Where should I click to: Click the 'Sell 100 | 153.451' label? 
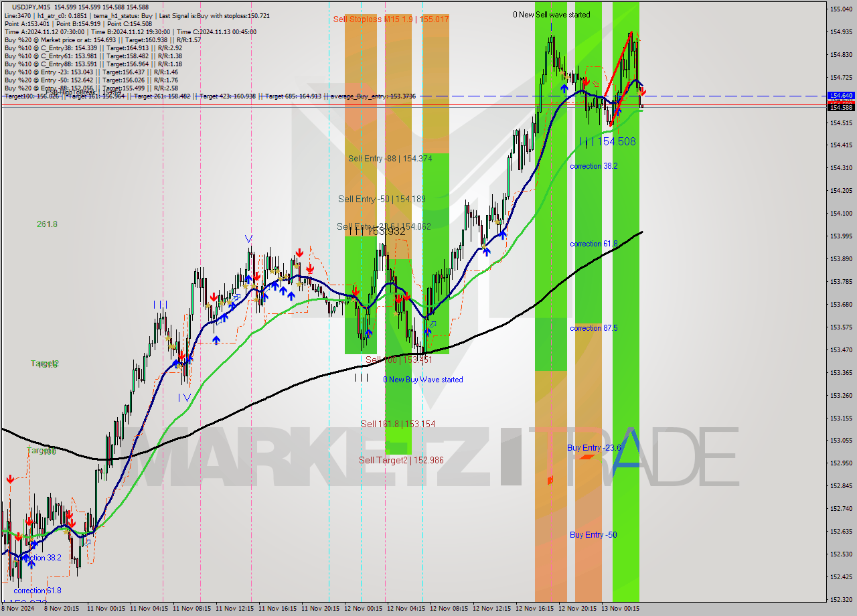pos(400,360)
